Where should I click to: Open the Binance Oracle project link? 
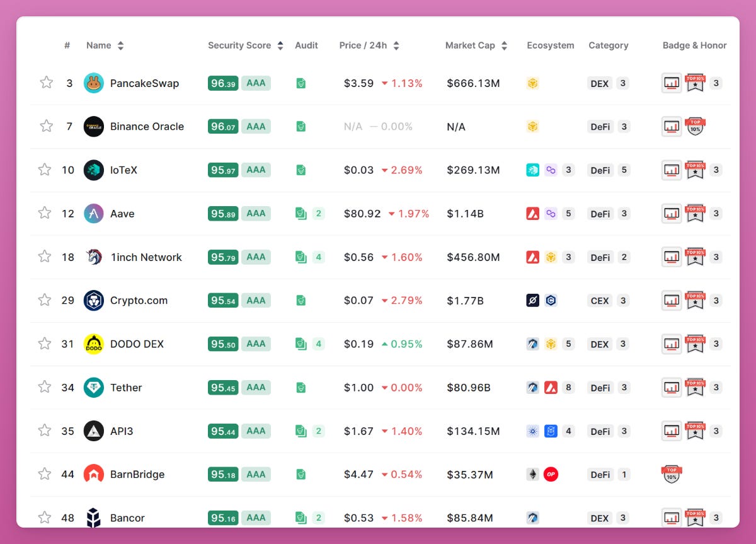click(147, 126)
